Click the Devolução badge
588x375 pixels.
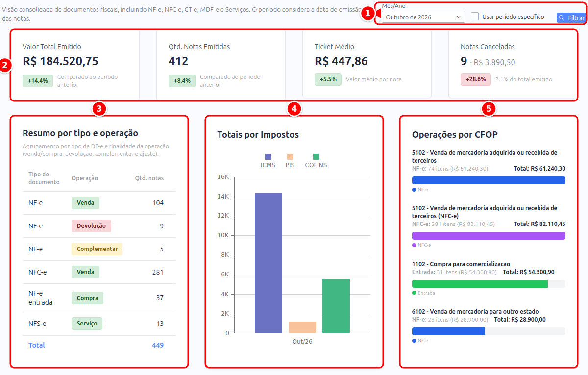click(x=91, y=226)
